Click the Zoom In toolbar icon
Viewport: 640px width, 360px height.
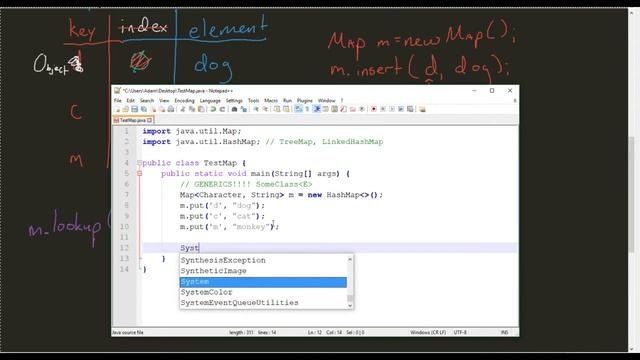[256, 109]
